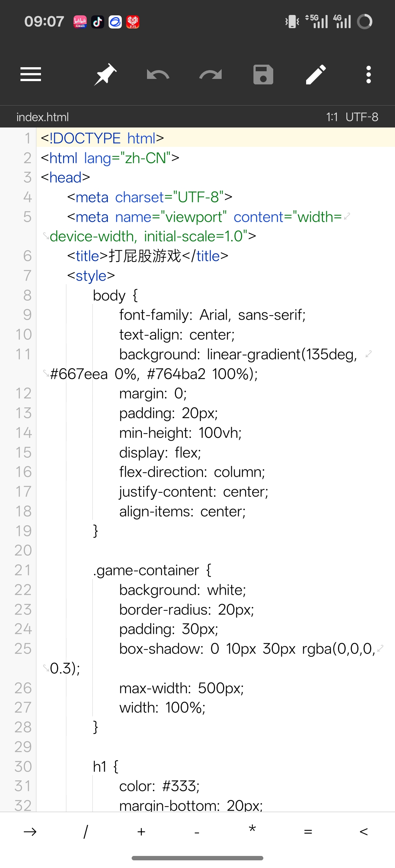395x868 pixels.
Task: Expand the wrapped line 5 meta tag
Action: [x=347, y=216]
